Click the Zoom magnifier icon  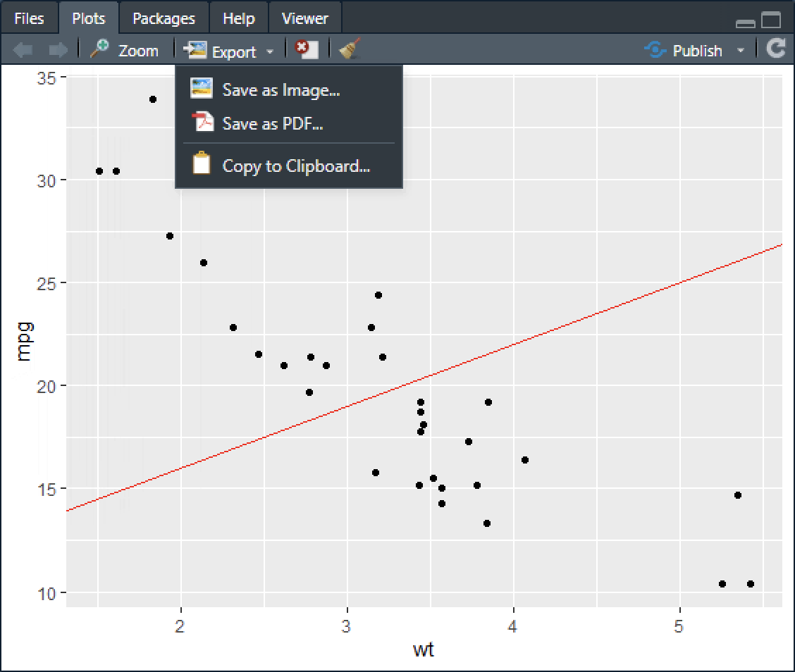coord(99,49)
